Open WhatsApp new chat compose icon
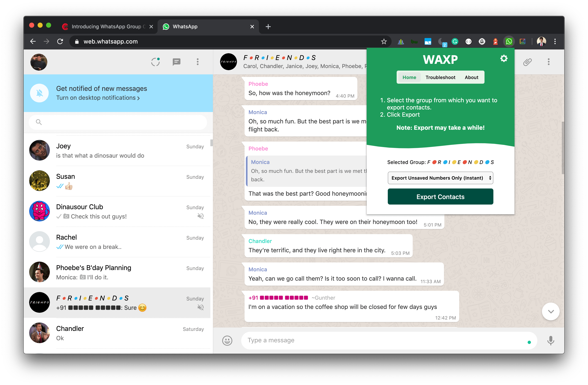The height and width of the screenshot is (385, 588). pyautogui.click(x=177, y=61)
